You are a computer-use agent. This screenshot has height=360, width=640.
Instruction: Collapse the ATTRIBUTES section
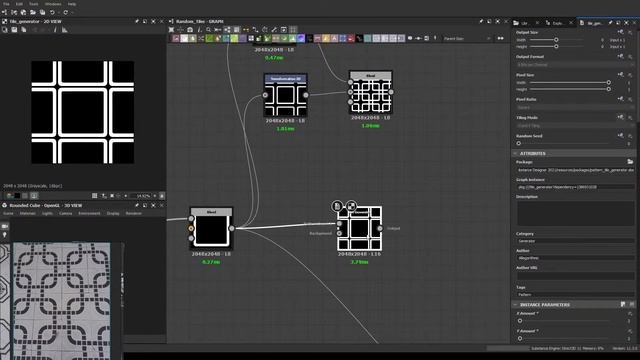click(x=515, y=153)
